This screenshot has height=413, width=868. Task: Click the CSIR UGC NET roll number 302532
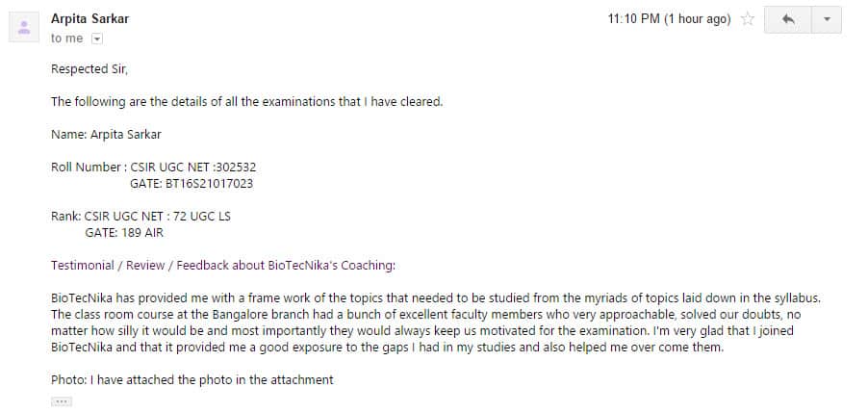click(x=237, y=168)
